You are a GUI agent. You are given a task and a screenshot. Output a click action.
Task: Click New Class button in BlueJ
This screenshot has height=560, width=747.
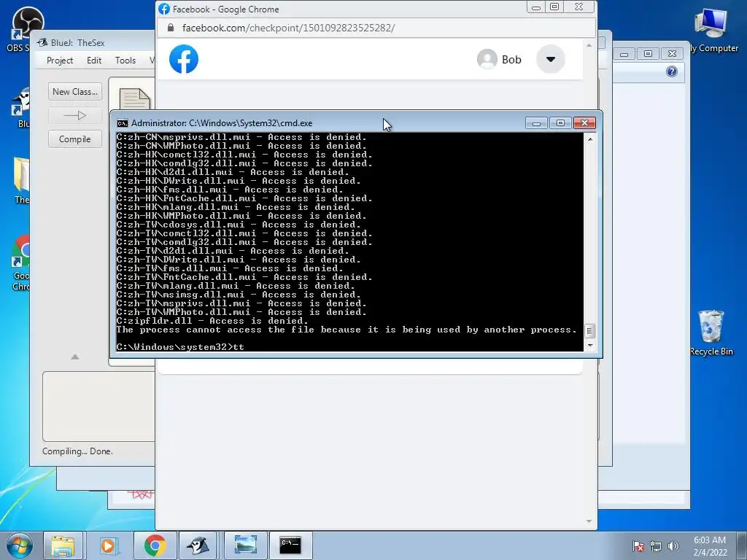click(75, 91)
